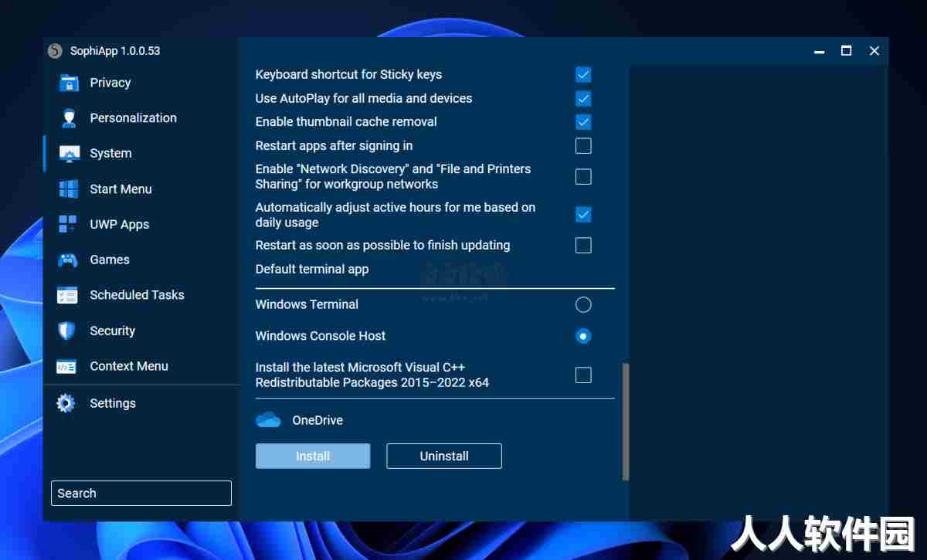
Task: Click the settings list scrollbar thumb
Action: (x=626, y=423)
